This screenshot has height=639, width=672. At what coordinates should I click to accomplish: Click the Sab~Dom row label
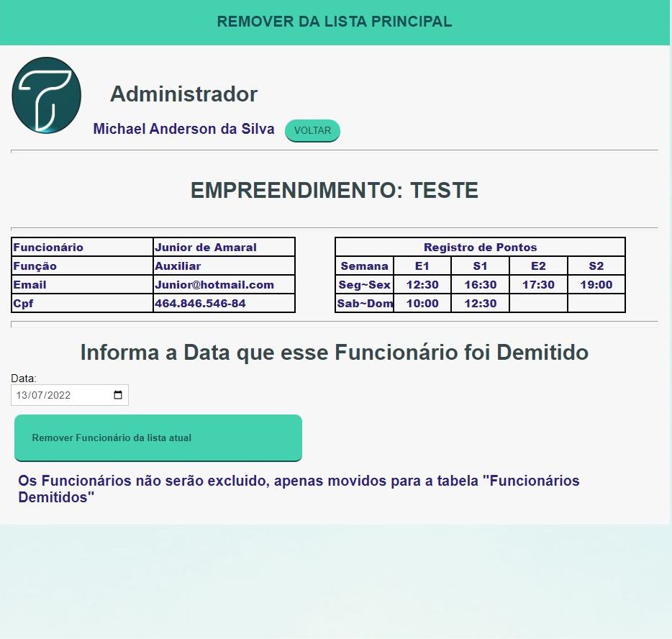coord(365,304)
